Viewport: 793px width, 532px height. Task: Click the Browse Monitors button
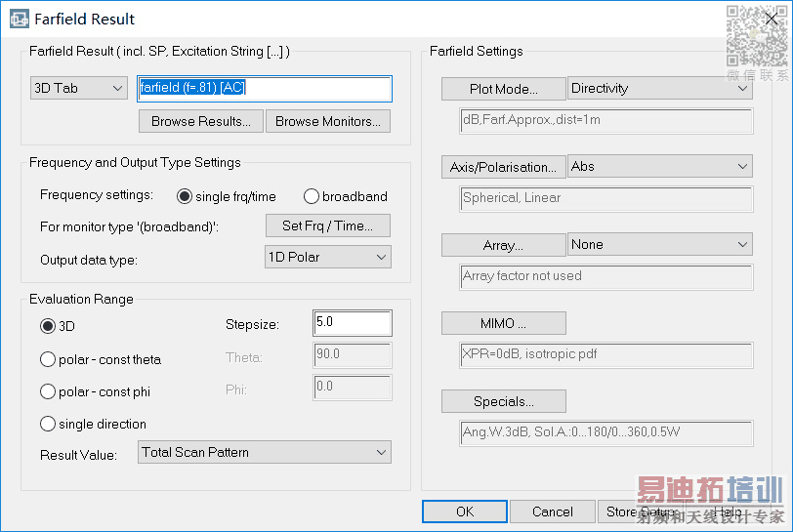tap(328, 121)
